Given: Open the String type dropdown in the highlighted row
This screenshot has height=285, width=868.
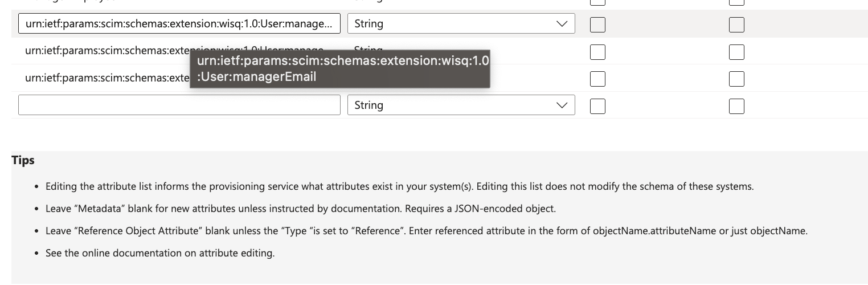Looking at the screenshot, I should coord(460,24).
